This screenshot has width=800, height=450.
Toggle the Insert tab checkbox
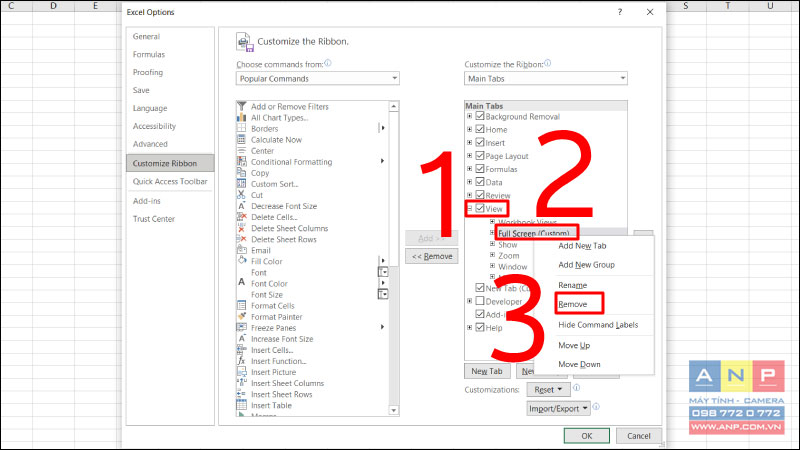[x=480, y=142]
